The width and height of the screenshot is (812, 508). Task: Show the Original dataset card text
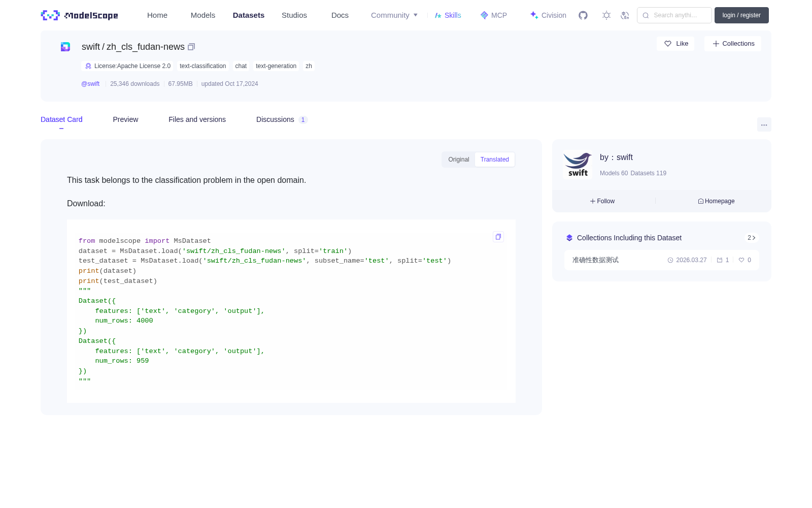click(x=459, y=160)
